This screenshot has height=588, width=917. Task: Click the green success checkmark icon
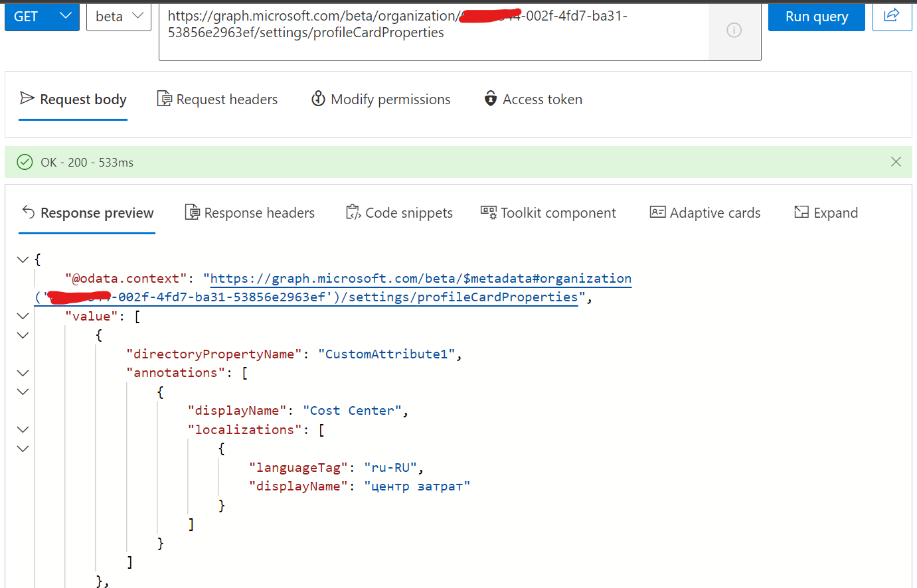pyautogui.click(x=25, y=162)
